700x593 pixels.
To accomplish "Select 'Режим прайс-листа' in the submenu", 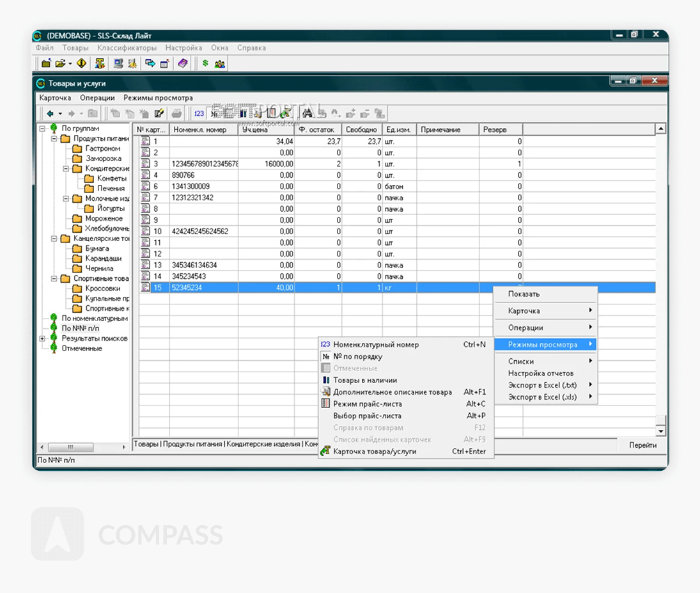I will pyautogui.click(x=367, y=404).
